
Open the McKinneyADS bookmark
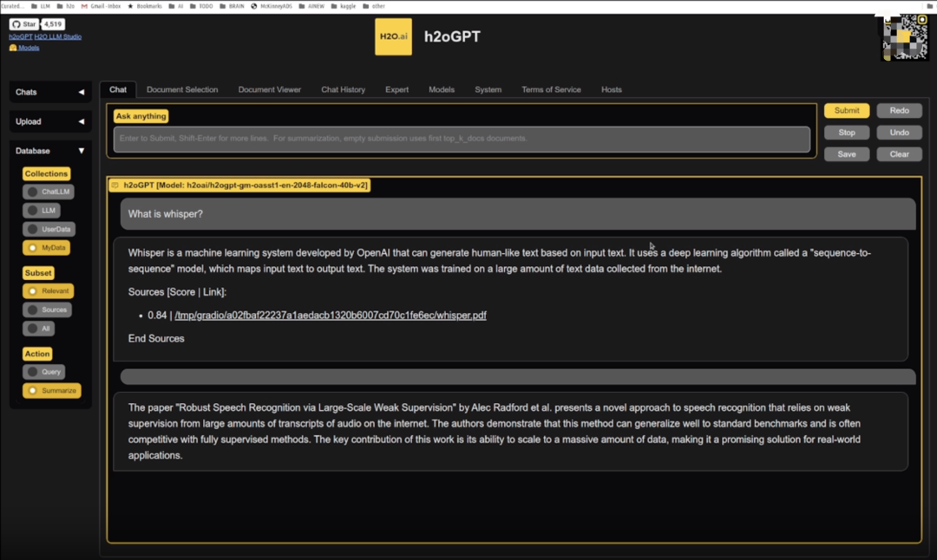(272, 6)
